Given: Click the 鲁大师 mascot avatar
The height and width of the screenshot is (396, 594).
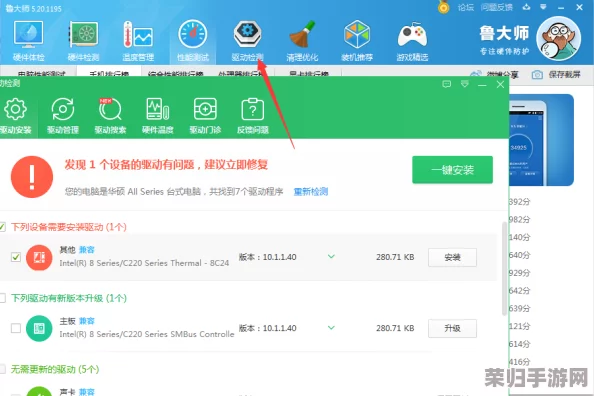Looking at the screenshot, I should 559,38.
